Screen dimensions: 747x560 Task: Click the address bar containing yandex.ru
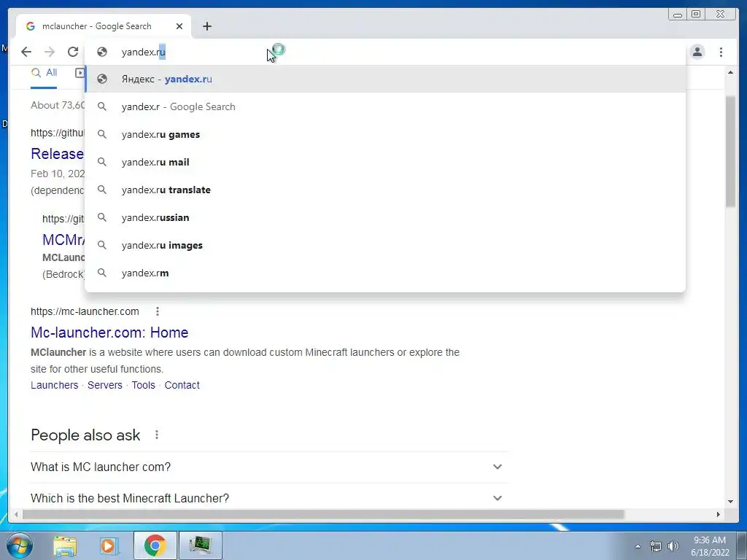tap(385, 52)
